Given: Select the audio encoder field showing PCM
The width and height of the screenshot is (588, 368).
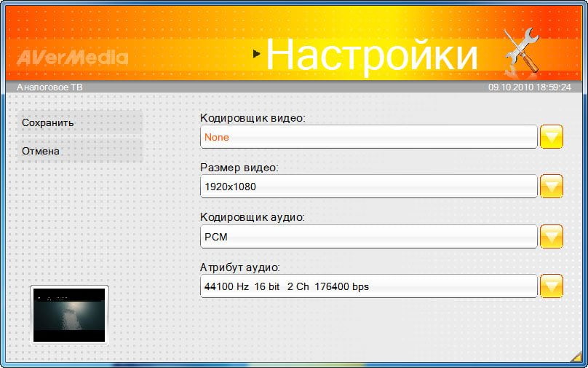Looking at the screenshot, I should pos(369,237).
